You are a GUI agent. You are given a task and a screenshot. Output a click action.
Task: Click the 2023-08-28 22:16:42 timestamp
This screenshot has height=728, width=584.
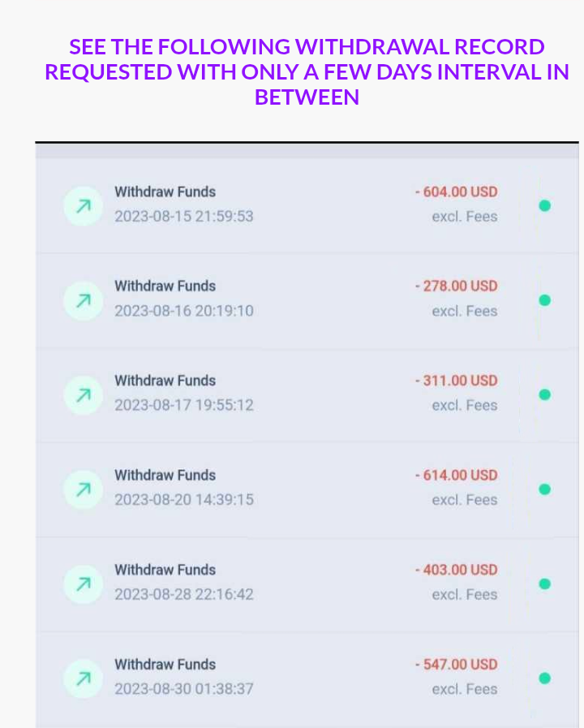click(x=184, y=594)
